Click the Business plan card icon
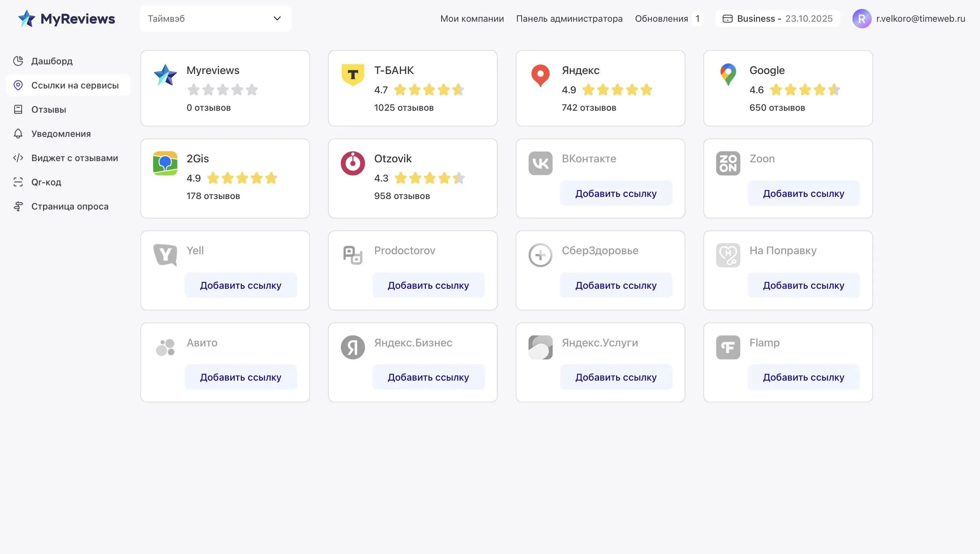980x554 pixels. pos(727,19)
